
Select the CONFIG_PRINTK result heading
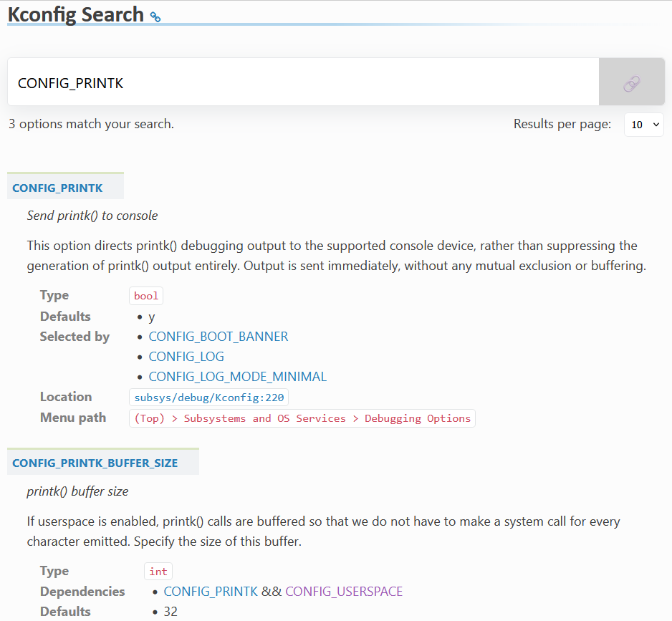pyautogui.click(x=57, y=188)
